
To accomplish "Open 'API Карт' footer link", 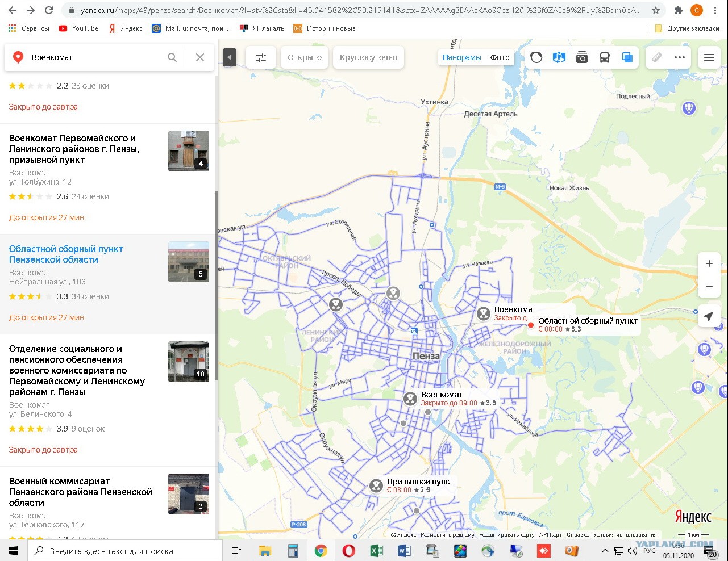I will [x=551, y=535].
